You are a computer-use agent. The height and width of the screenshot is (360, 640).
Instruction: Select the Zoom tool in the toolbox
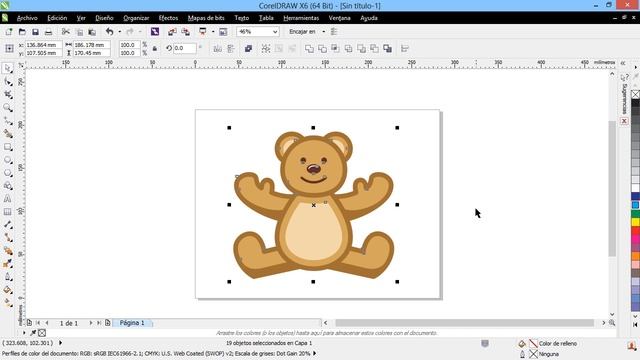(8, 108)
